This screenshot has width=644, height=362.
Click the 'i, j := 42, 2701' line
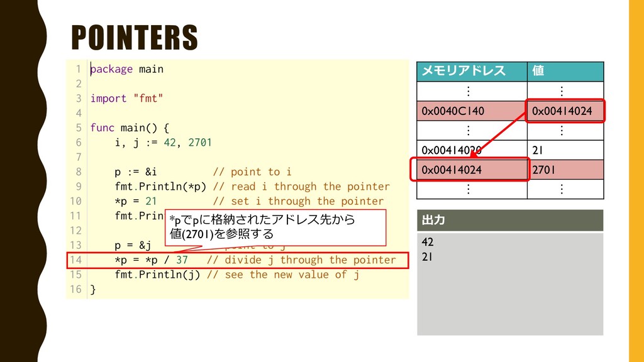coord(163,143)
